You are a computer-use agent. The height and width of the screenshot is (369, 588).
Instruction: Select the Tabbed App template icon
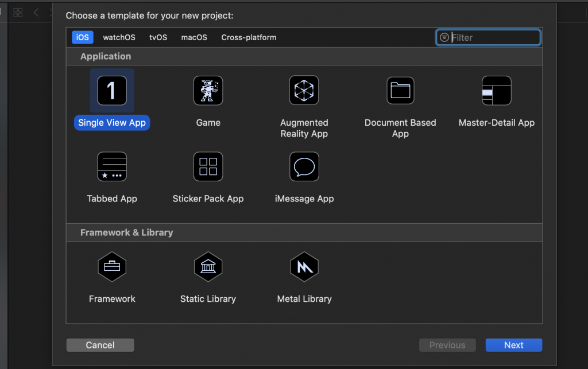click(x=112, y=166)
